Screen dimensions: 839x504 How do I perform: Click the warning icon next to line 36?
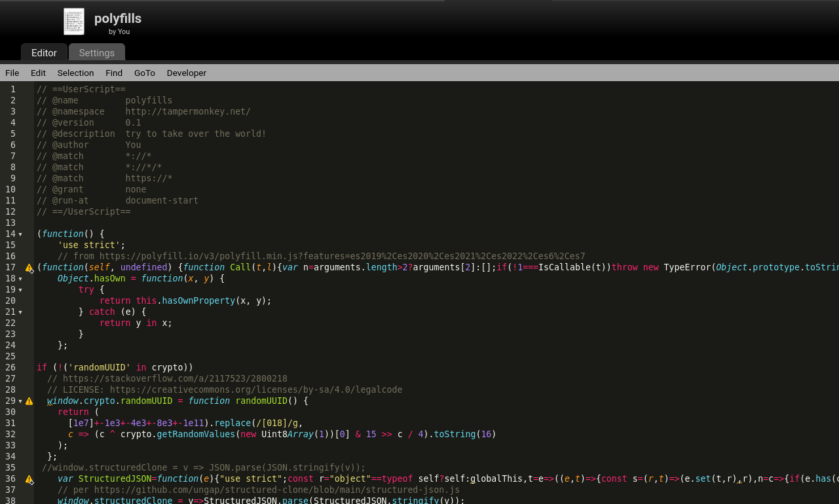[x=29, y=478]
